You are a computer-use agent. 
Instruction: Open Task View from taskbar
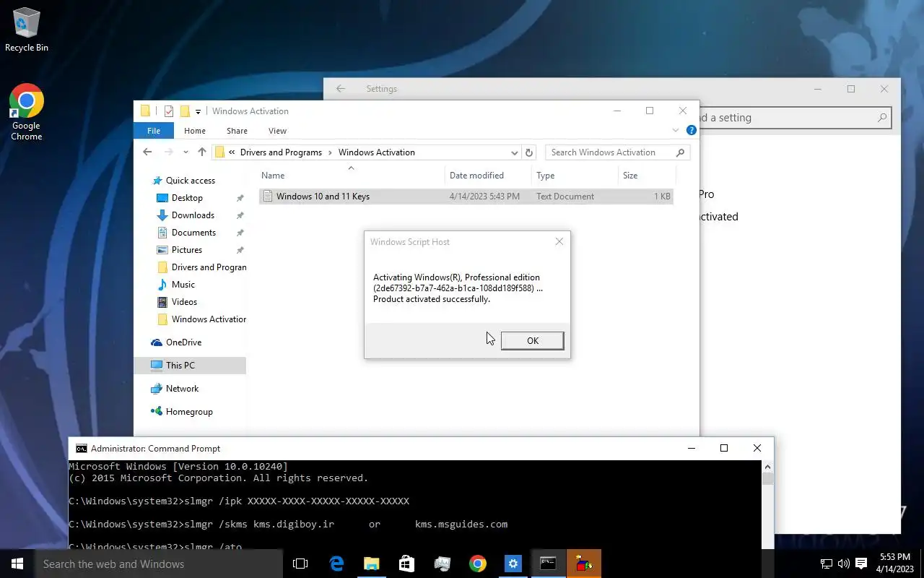pyautogui.click(x=300, y=564)
